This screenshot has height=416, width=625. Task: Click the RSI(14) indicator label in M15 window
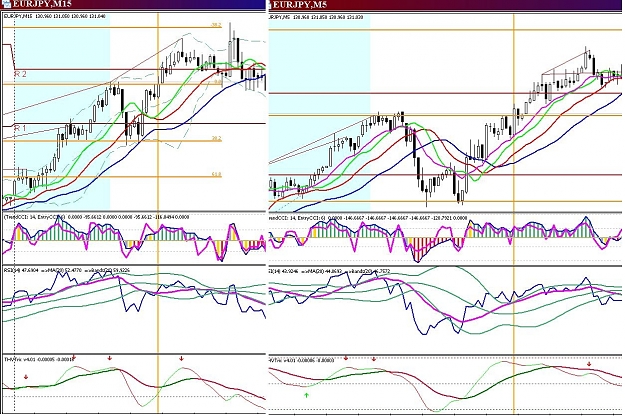tap(67, 270)
